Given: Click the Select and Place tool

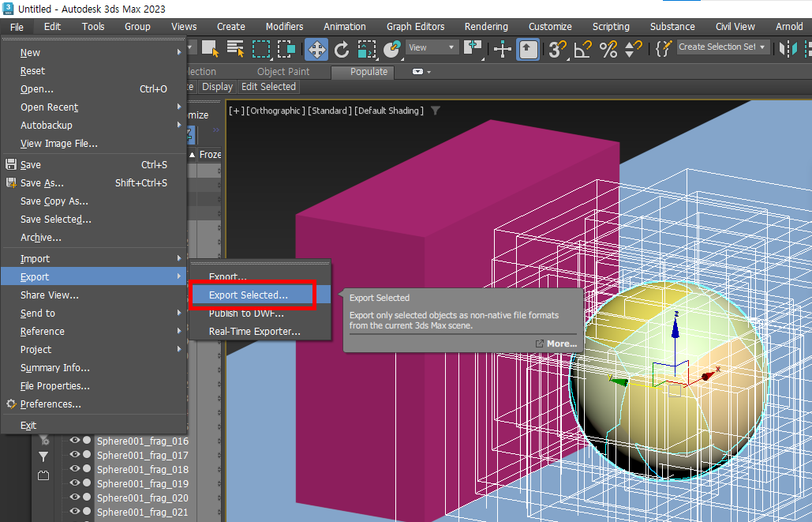Looking at the screenshot, I should (x=392, y=49).
